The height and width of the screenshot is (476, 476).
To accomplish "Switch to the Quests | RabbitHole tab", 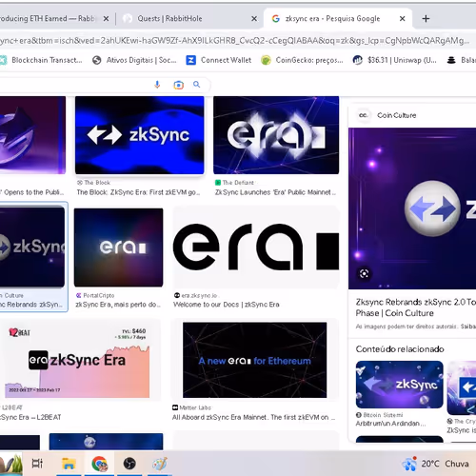I will pos(169,19).
